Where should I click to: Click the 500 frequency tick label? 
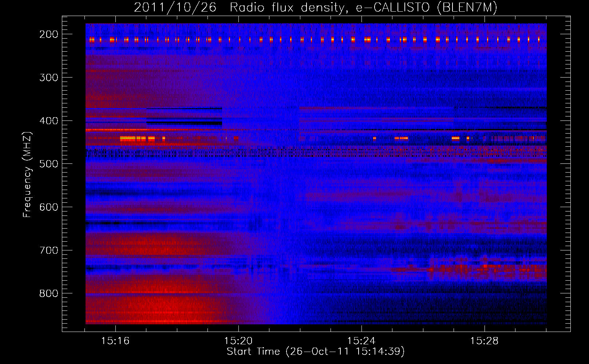pyautogui.click(x=49, y=164)
